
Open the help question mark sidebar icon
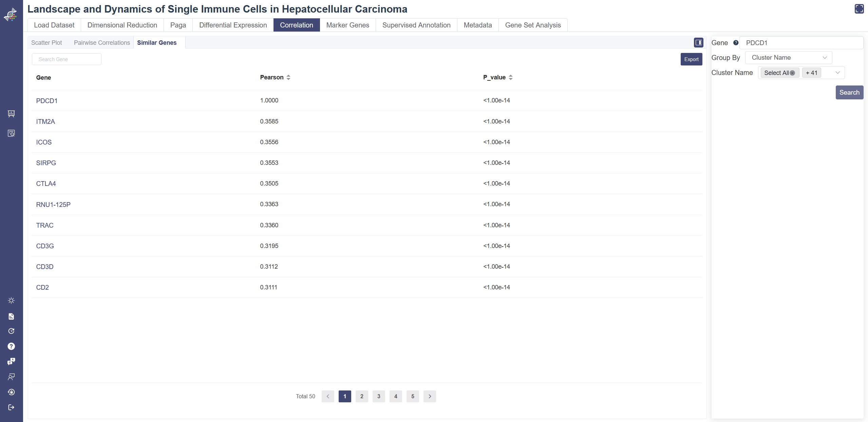[11, 346]
